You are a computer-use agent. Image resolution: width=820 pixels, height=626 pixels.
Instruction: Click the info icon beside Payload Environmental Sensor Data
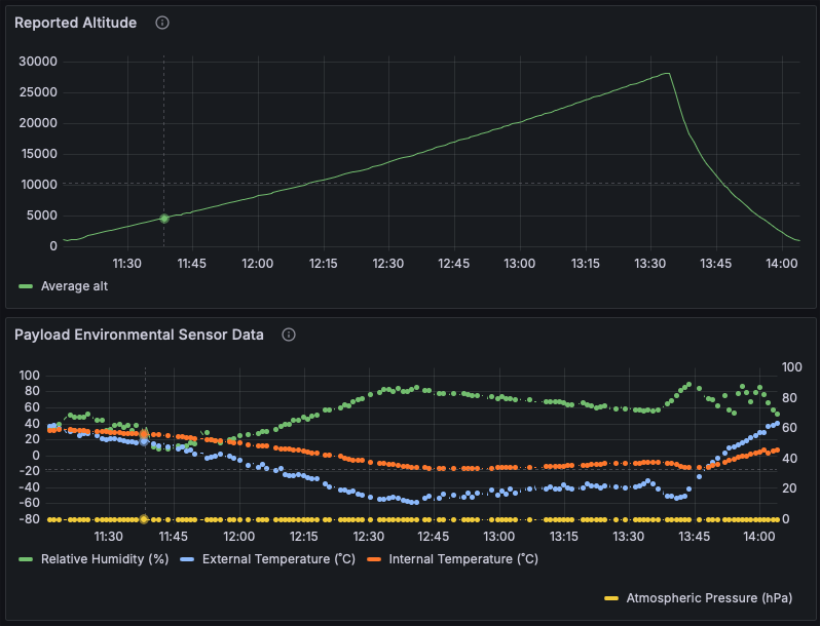(x=289, y=335)
